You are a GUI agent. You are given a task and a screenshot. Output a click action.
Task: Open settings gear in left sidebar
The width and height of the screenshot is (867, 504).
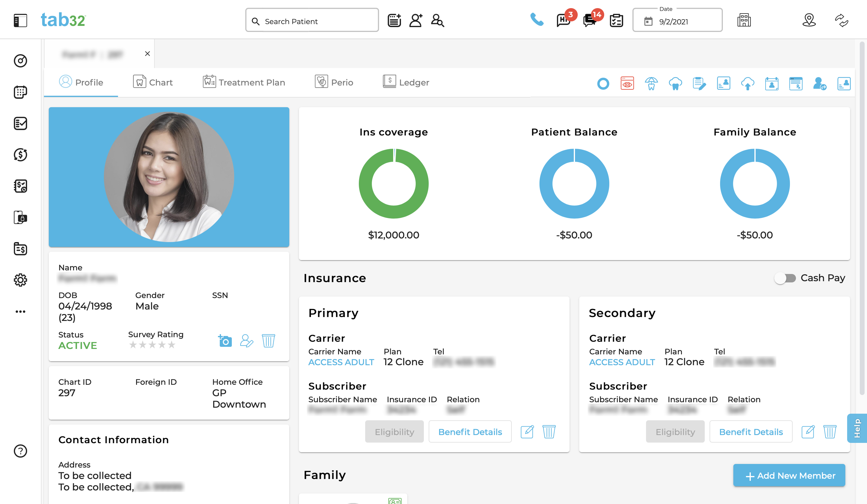(20, 280)
